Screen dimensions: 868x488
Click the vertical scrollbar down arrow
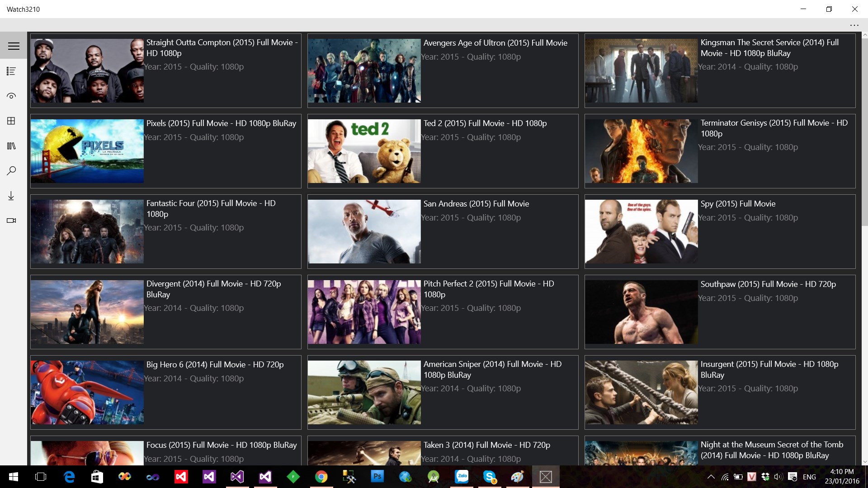(x=864, y=462)
